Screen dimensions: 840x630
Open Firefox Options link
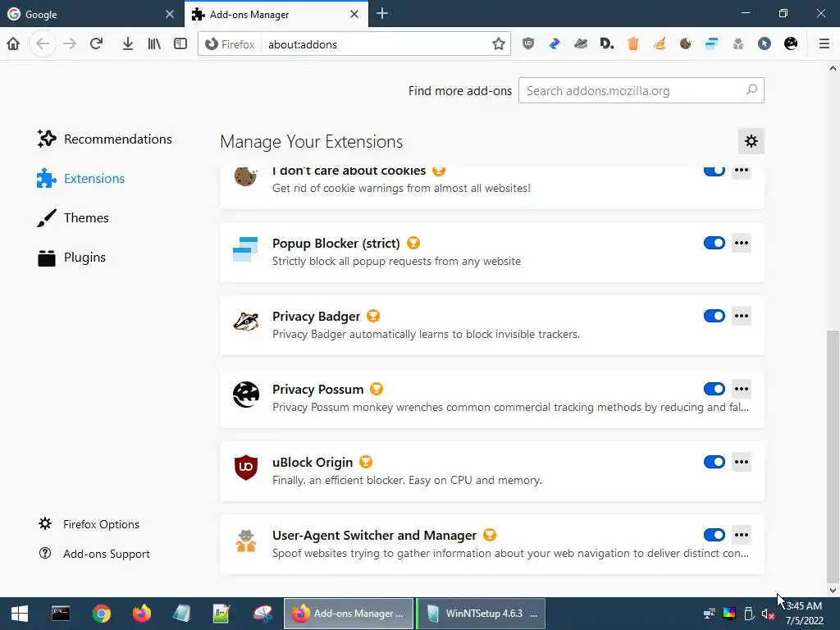pyautogui.click(x=89, y=524)
